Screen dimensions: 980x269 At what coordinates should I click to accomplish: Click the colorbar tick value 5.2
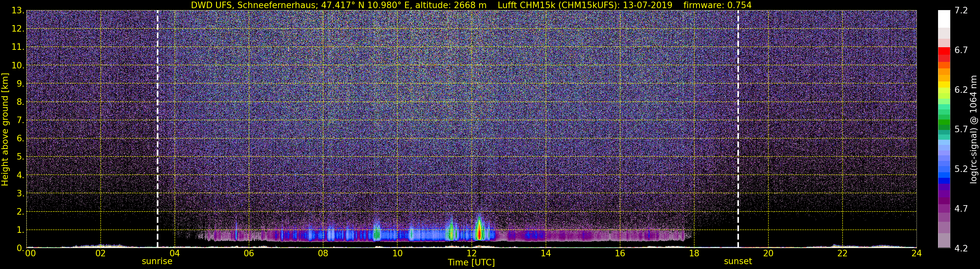click(x=961, y=169)
